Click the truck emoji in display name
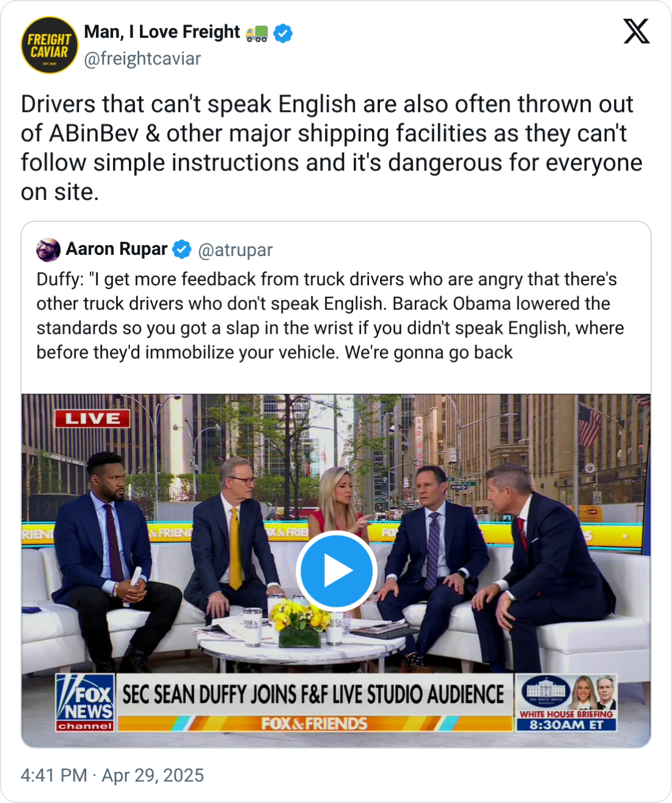 click(x=257, y=33)
